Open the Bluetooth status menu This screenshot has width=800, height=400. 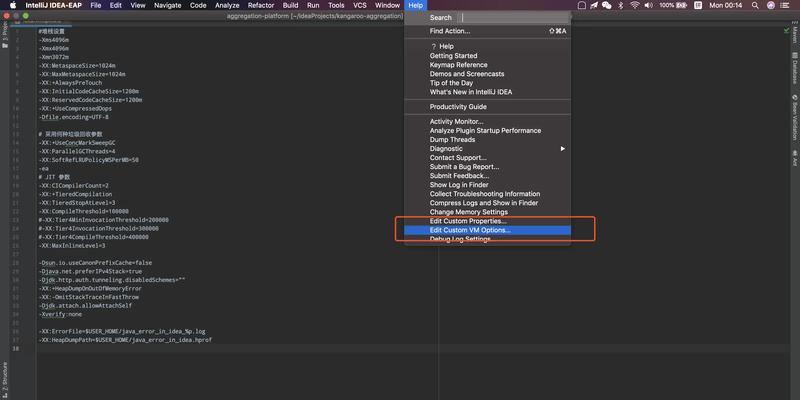[x=621, y=5]
